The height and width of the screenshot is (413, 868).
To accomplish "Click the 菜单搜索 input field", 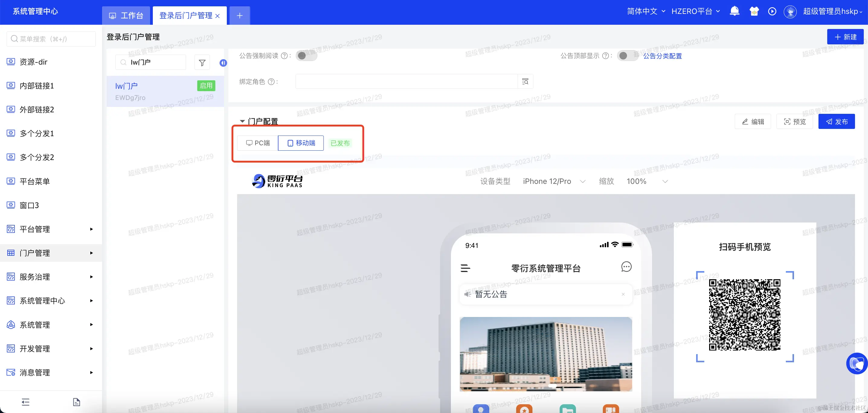I will [51, 39].
